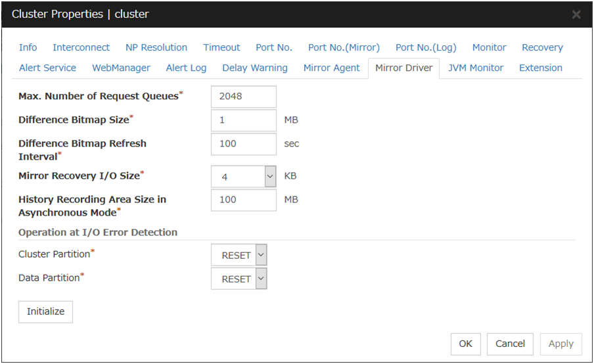
Task: Switch to the Recovery tab
Action: 542,47
